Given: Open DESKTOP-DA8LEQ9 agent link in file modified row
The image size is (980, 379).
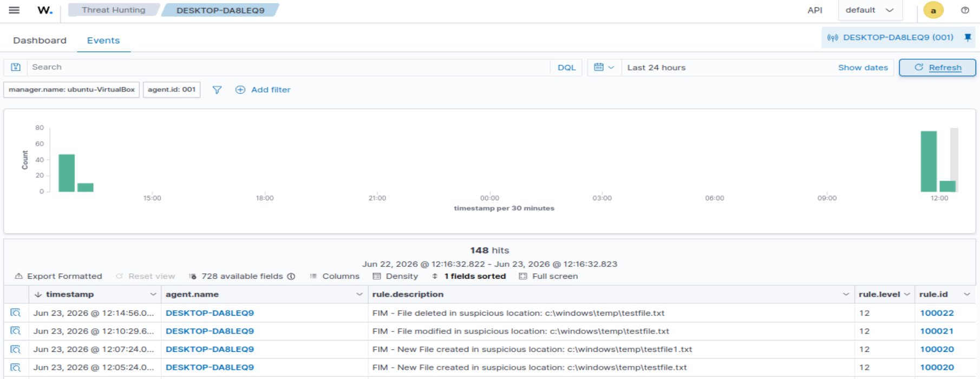Looking at the screenshot, I should 210,331.
